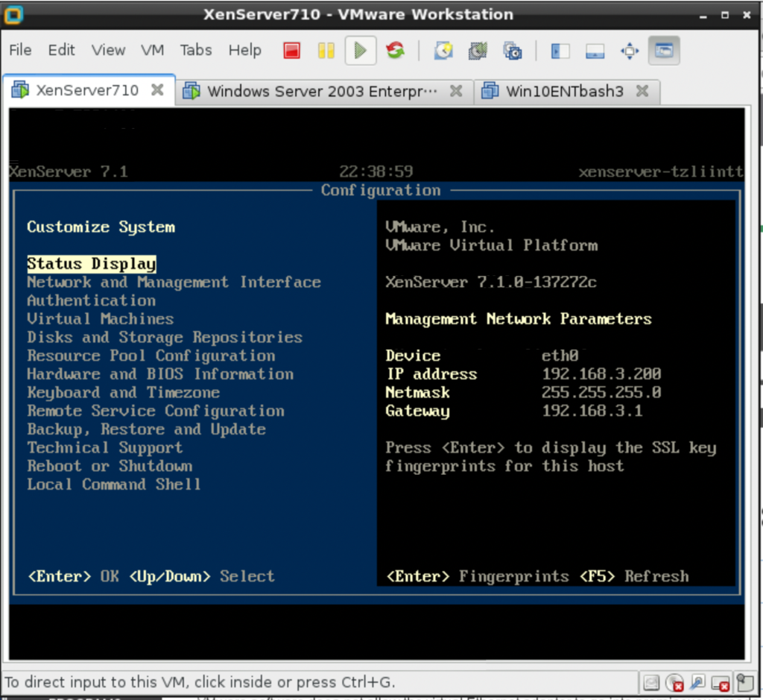This screenshot has height=700, width=763.
Task: Click the disconnected display device status icon
Action: click(x=721, y=683)
